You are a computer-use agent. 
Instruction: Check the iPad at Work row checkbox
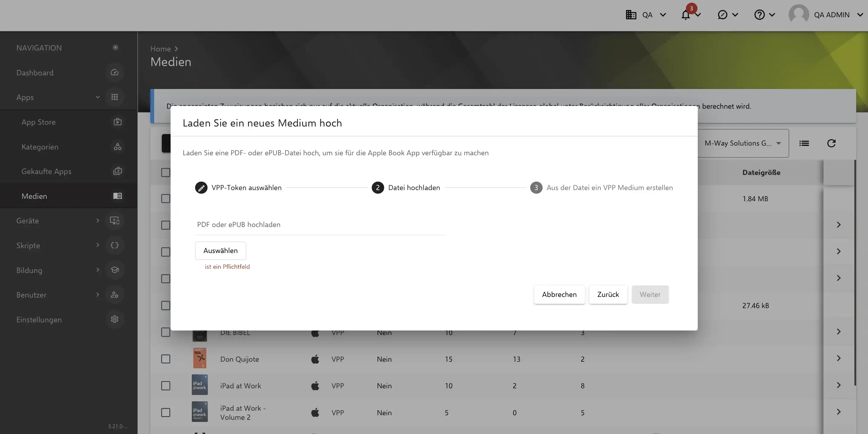(165, 386)
